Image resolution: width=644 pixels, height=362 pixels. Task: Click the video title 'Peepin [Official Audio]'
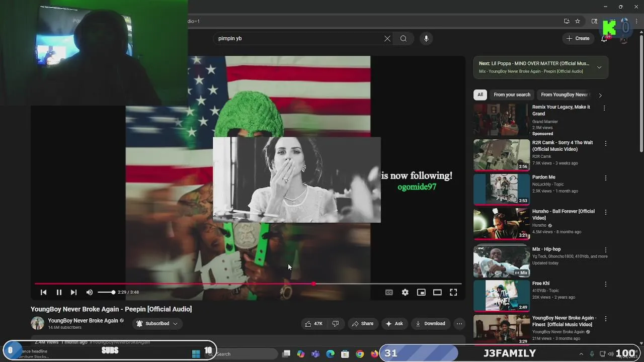(111, 309)
